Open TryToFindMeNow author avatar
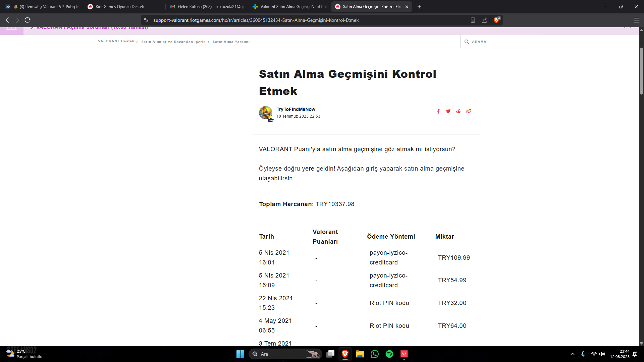644x362 pixels. coord(266,113)
